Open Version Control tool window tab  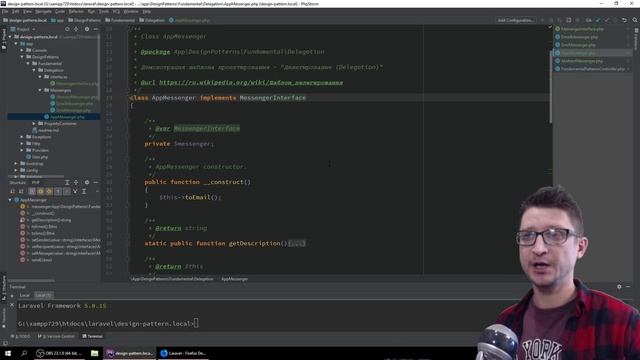[x=56, y=336]
